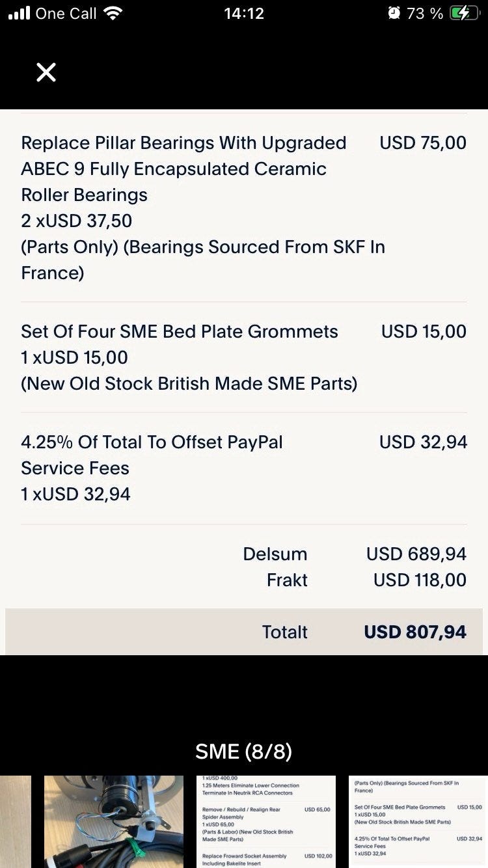Open the Bed Plate Grommets invoice thumbnail
Image resolution: width=488 pixels, height=868 pixels.
418,822
